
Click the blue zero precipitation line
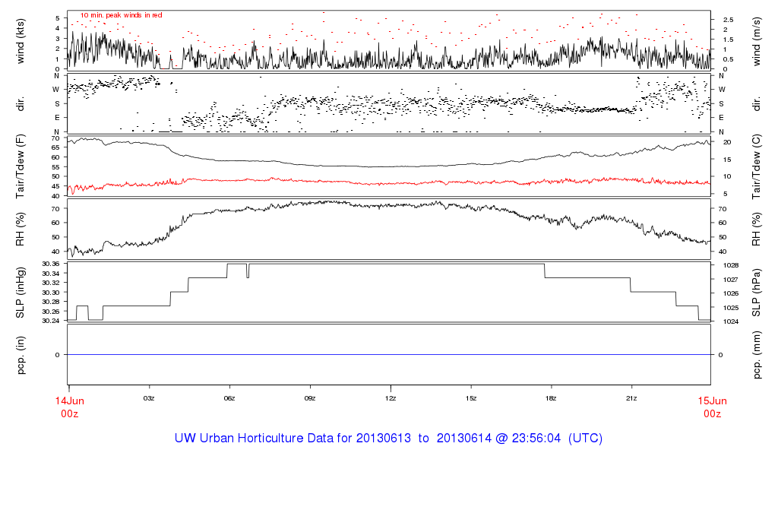[x=389, y=355]
